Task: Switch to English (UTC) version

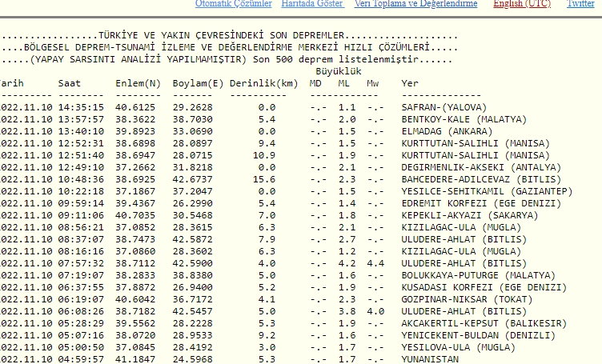Action: tap(521, 4)
